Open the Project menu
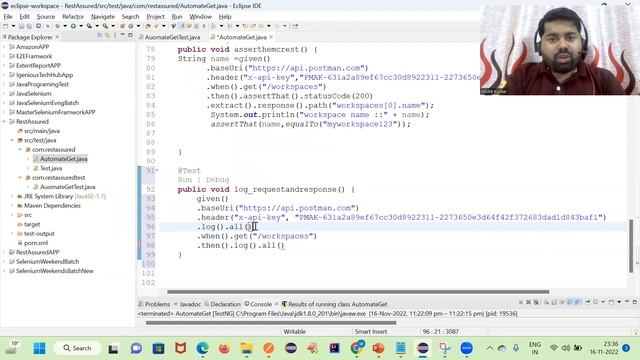The height and width of the screenshot is (360, 640). 156,17
